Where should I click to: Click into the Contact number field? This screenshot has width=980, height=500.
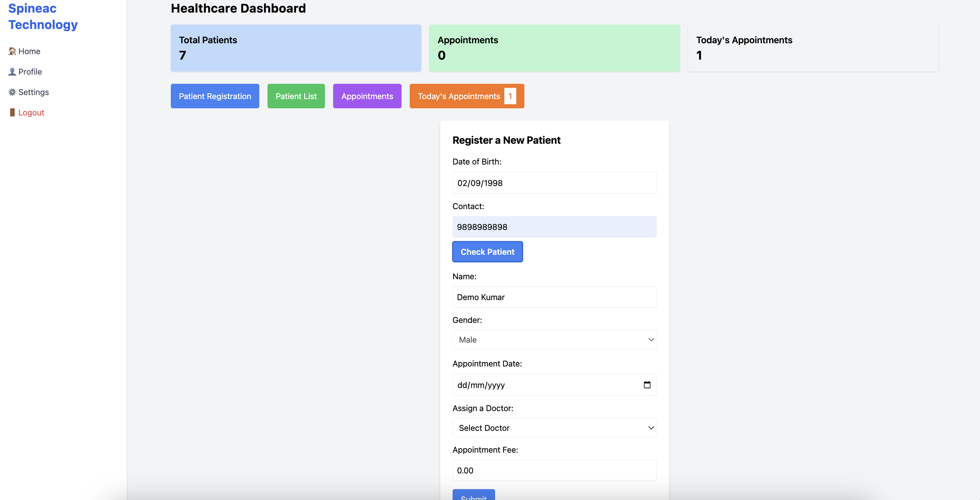tap(554, 227)
